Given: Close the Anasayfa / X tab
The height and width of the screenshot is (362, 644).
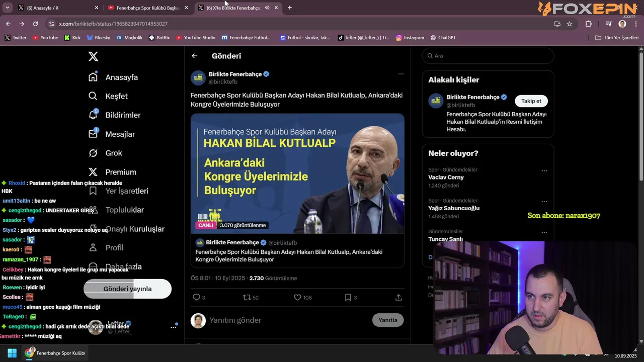Looking at the screenshot, I should coord(97,8).
